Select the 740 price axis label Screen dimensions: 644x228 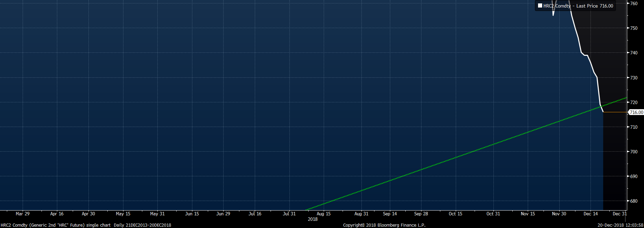click(634, 53)
